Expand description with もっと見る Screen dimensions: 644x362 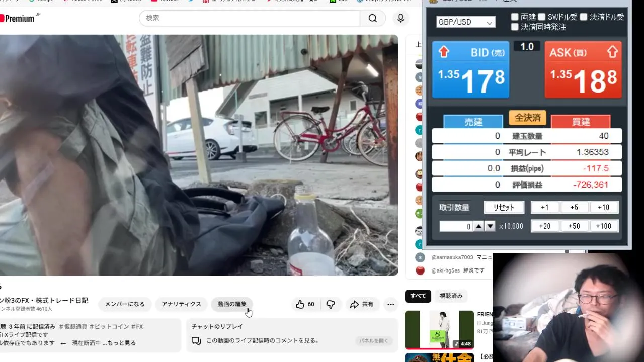point(121,343)
